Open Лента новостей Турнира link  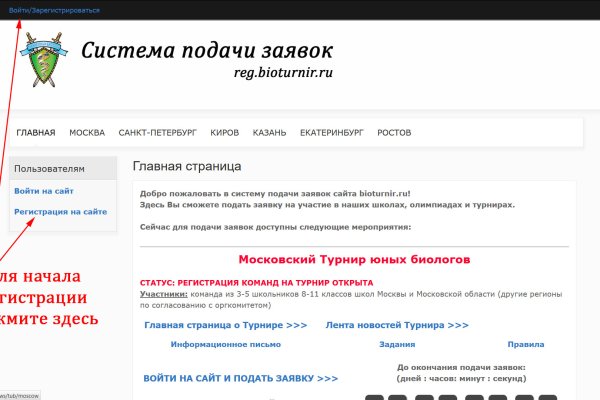(x=397, y=325)
